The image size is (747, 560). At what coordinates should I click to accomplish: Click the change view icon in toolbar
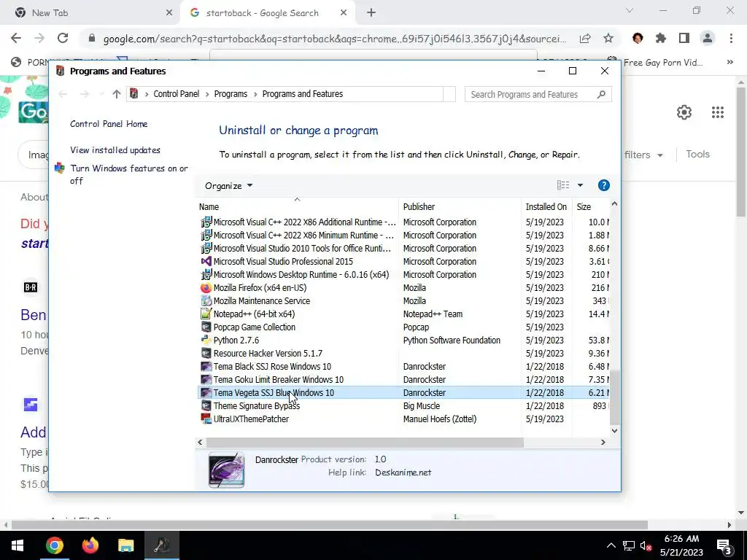563,185
